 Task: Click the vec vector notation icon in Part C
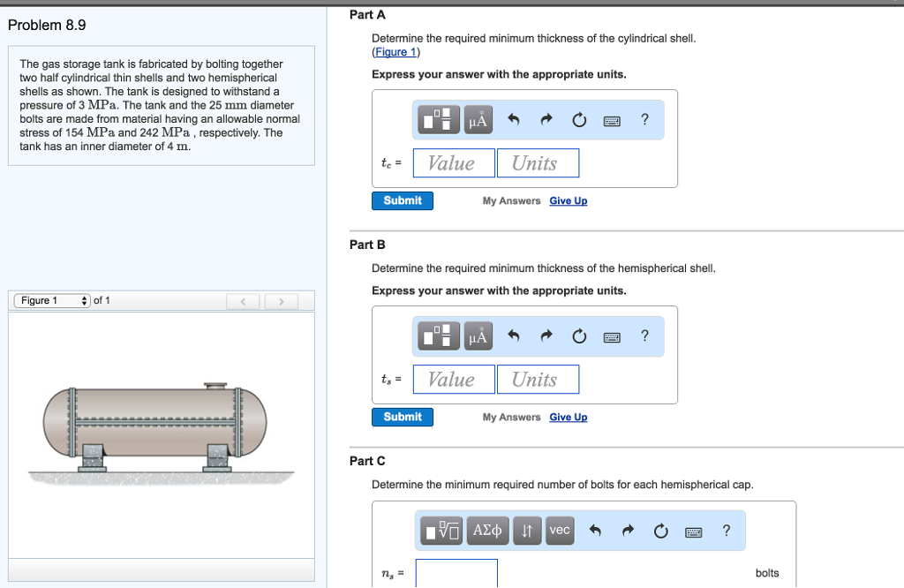[x=559, y=530]
